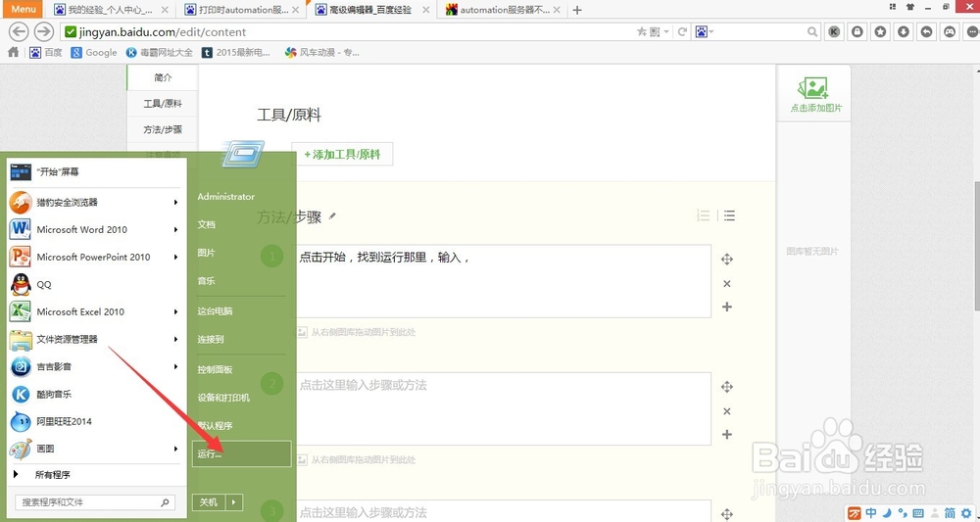
Task: Go back with the browser back arrow
Action: click(x=20, y=32)
